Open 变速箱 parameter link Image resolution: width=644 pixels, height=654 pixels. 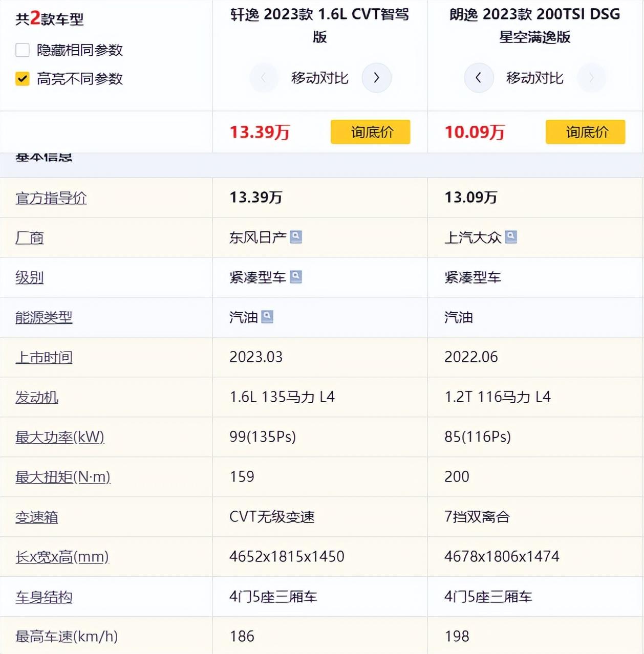point(37,517)
